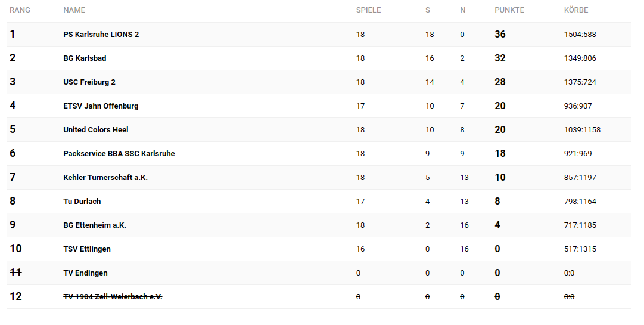Image resolution: width=644 pixels, height=325 pixels.
Task: Sort by PUNKTE column header
Action: click(x=509, y=10)
